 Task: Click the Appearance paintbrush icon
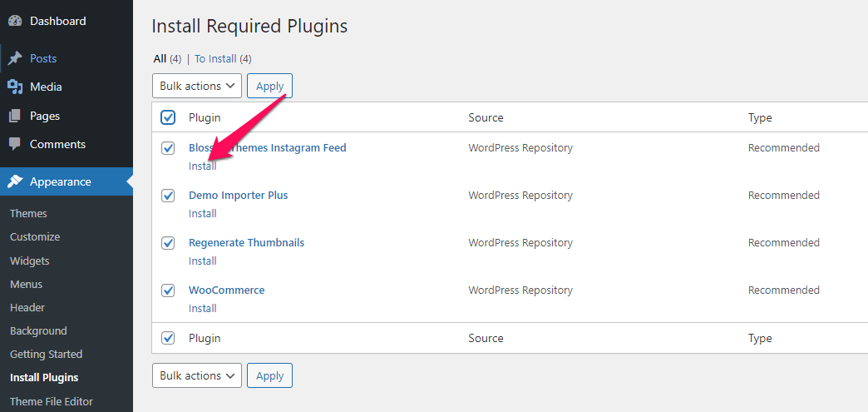coord(15,181)
